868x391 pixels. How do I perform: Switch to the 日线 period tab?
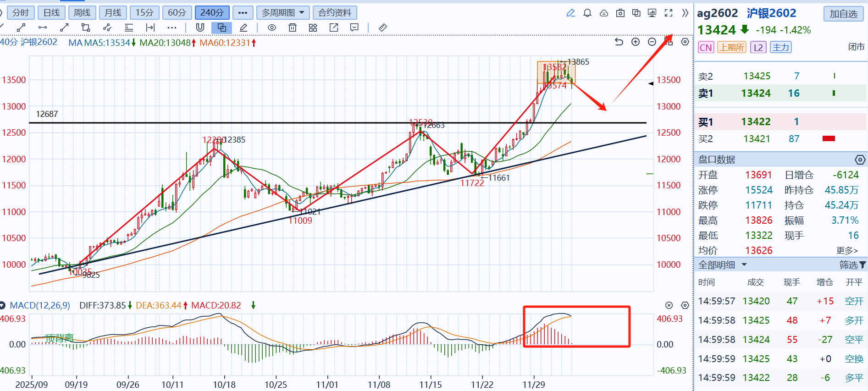point(51,13)
